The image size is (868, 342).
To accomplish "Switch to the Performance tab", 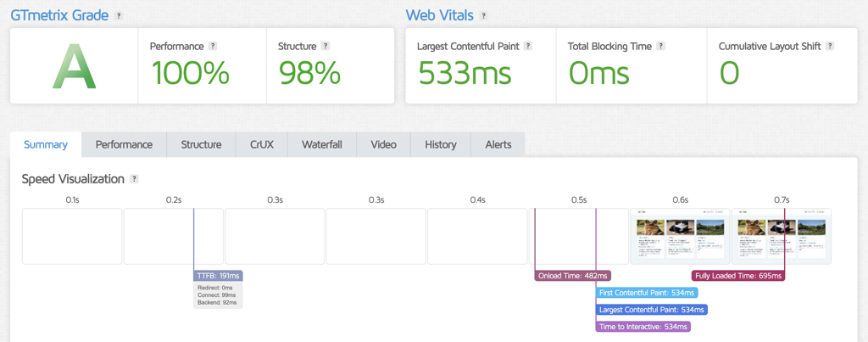I will click(124, 144).
